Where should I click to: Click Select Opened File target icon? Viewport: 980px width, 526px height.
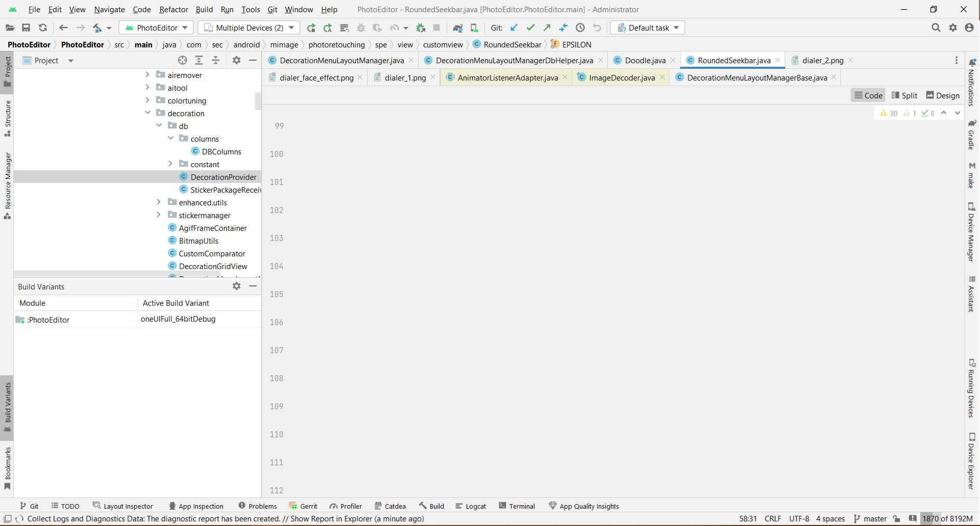click(182, 60)
